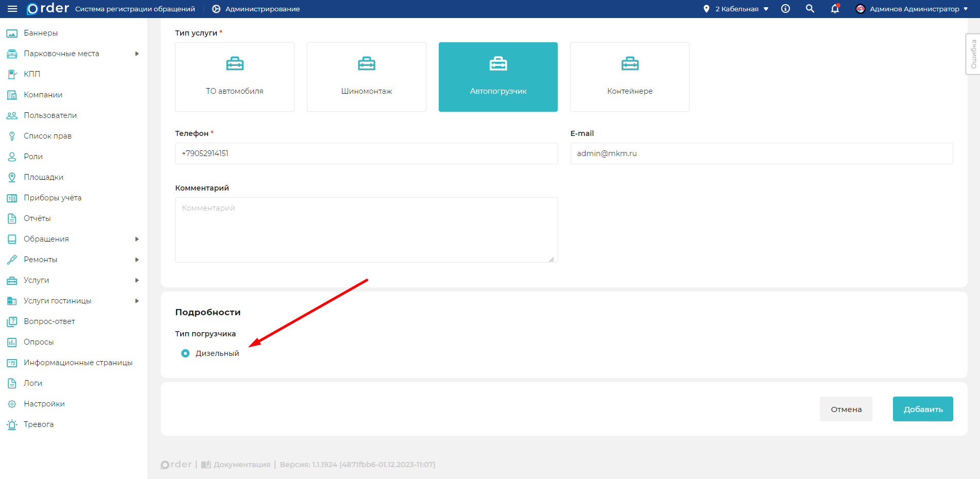Screen dimensions: 980x479
Task: Select the Шиномонтаж service card
Action: pos(366,77)
